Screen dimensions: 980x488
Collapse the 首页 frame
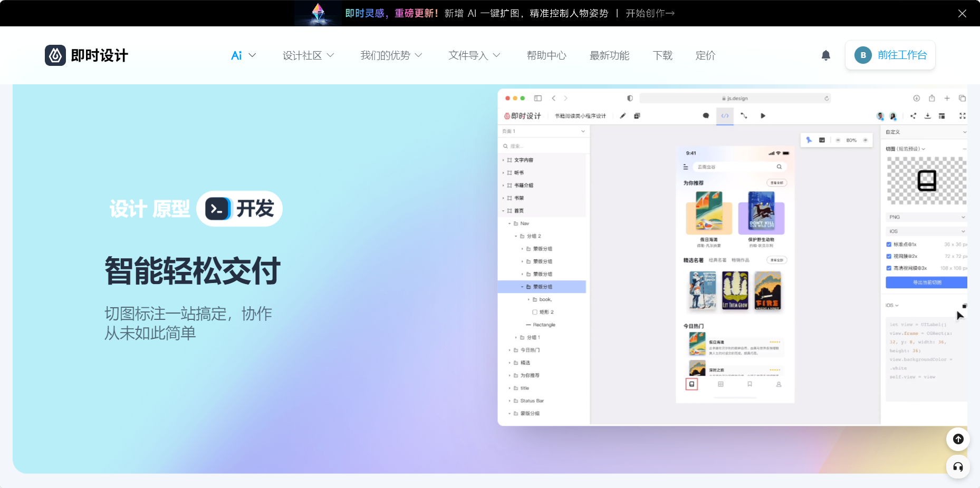[x=503, y=211]
